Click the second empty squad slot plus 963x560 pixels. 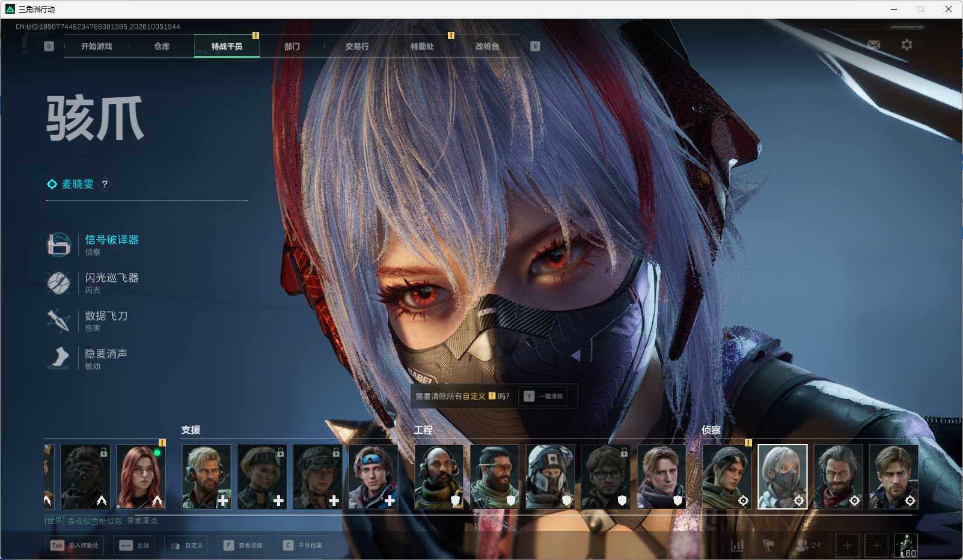(x=876, y=546)
